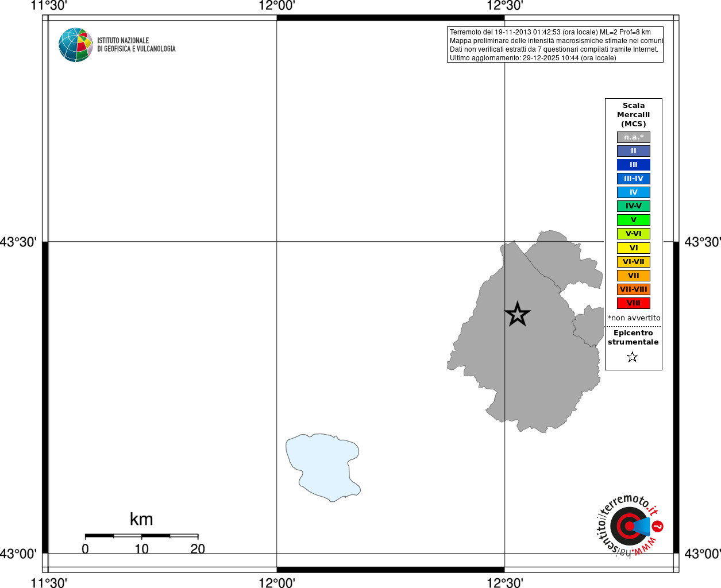Click the top 12°00' longitude label

click(x=277, y=6)
